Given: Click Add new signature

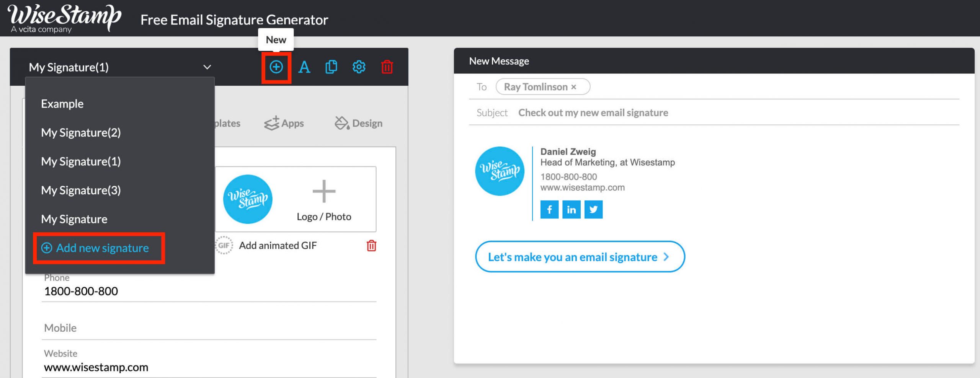Looking at the screenshot, I should (x=98, y=248).
